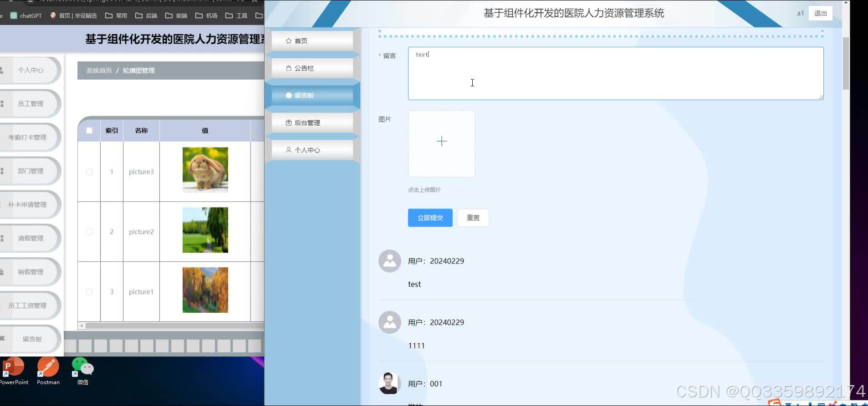The width and height of the screenshot is (868, 406).
Task: Open 留言板 in admin sidebar
Action: click(30, 339)
